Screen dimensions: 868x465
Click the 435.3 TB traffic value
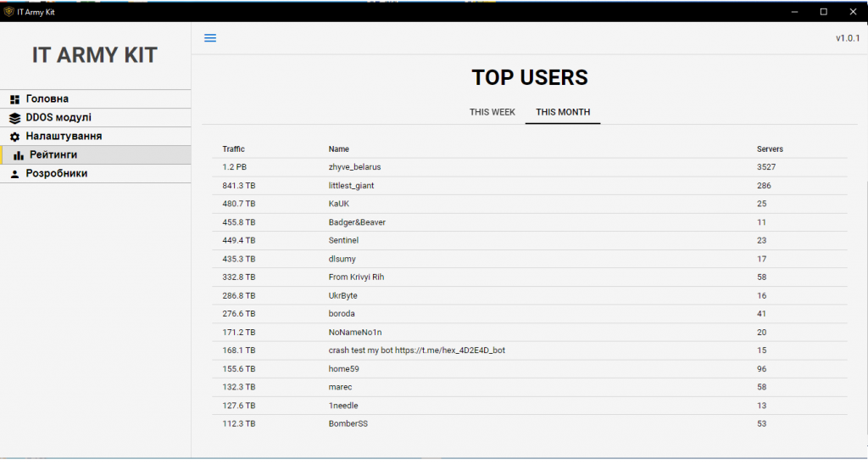pyautogui.click(x=239, y=259)
